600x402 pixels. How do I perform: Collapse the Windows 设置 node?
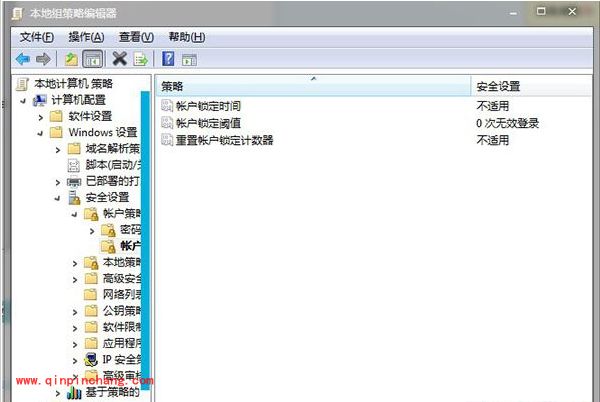41,133
